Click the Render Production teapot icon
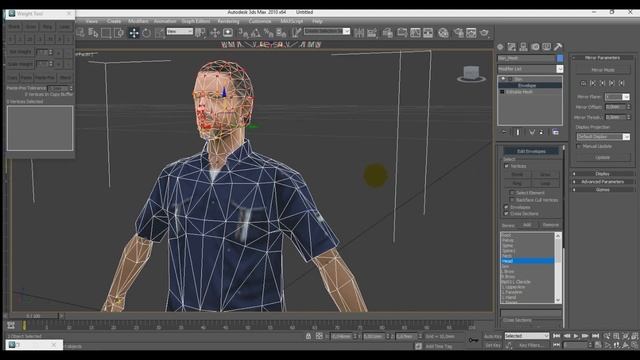 tap(484, 33)
